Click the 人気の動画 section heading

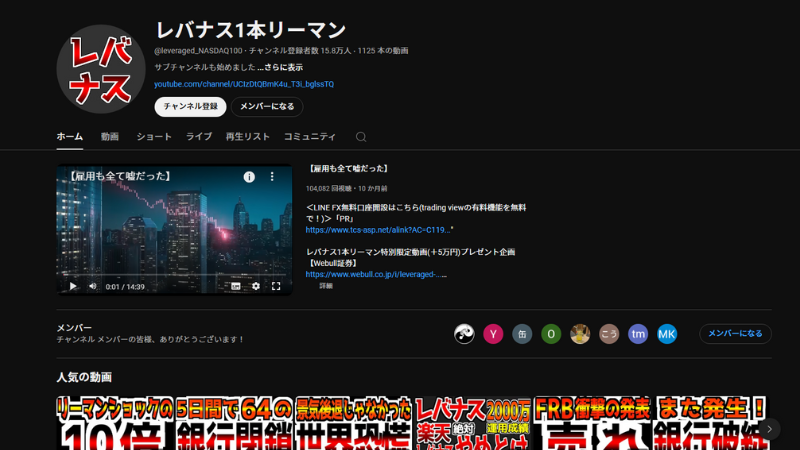coord(84,377)
